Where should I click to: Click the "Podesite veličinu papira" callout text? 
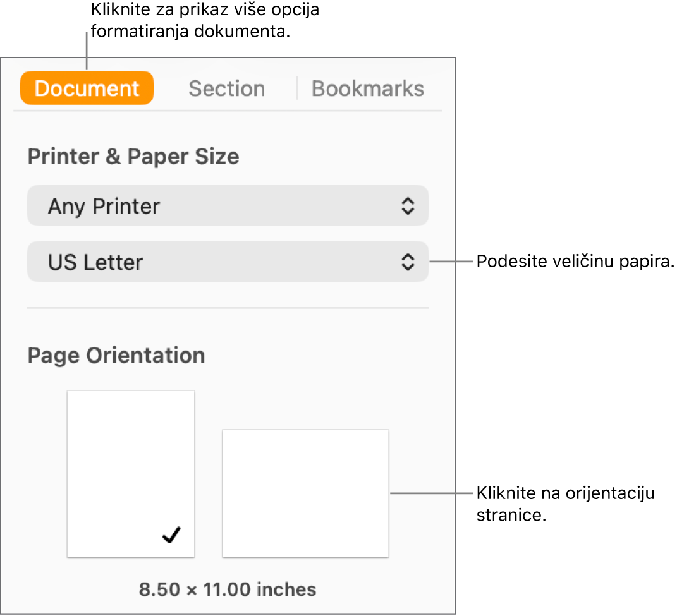coord(575,262)
